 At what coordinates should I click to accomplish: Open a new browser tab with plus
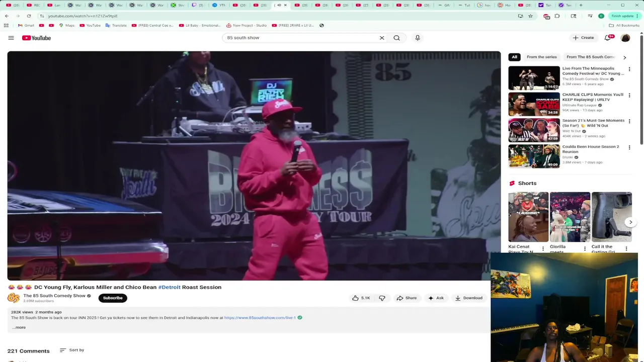pyautogui.click(x=581, y=5)
